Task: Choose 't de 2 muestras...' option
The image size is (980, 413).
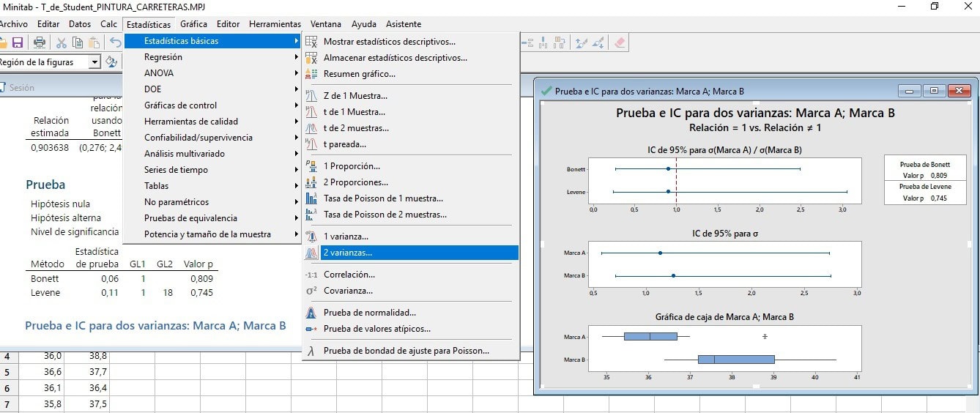Action: 356,128
